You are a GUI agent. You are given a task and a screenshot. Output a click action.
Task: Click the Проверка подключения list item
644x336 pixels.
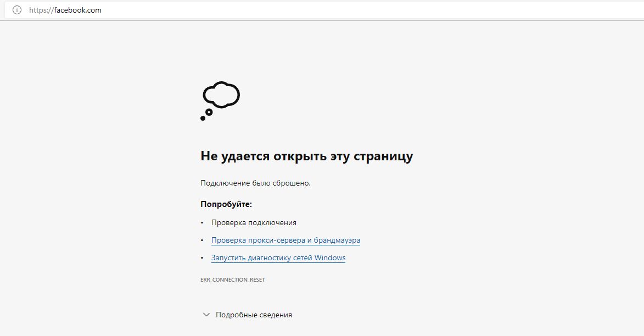coord(254,222)
